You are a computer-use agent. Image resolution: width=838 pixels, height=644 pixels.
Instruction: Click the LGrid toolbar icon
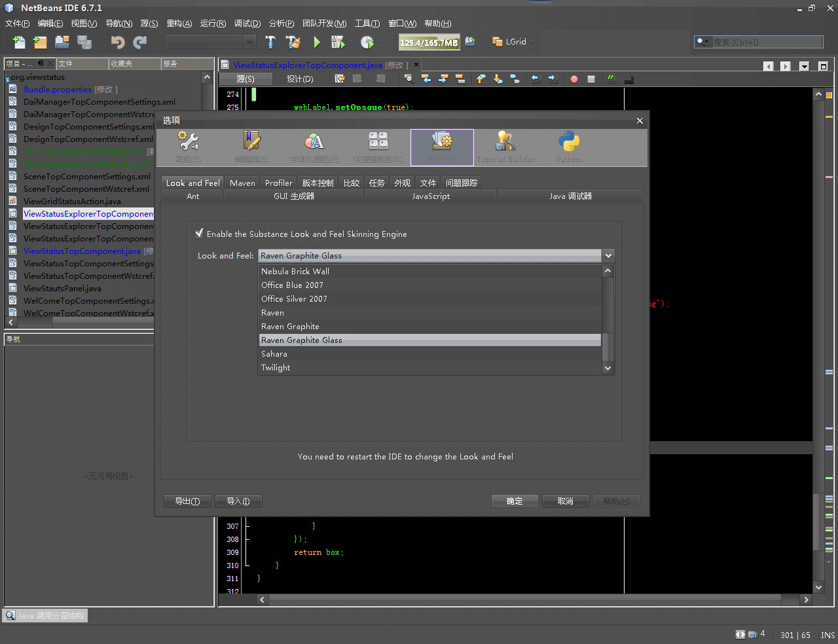point(510,42)
